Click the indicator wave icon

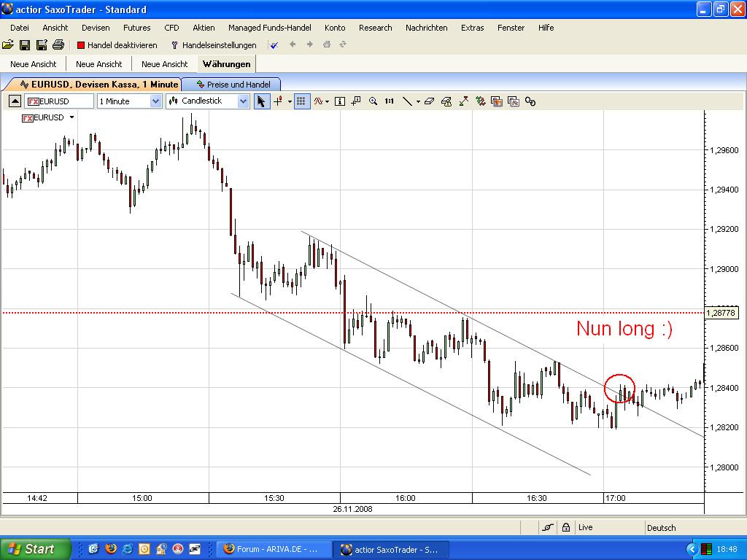pyautogui.click(x=320, y=101)
